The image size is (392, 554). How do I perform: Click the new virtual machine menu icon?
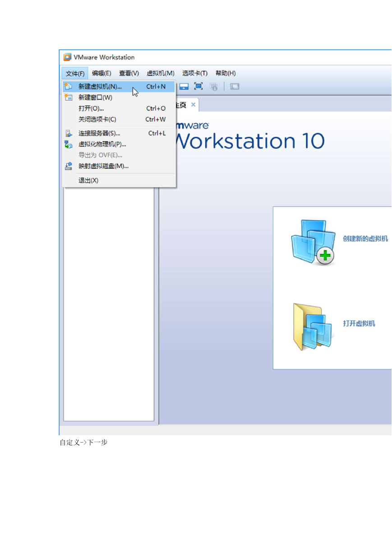68,86
